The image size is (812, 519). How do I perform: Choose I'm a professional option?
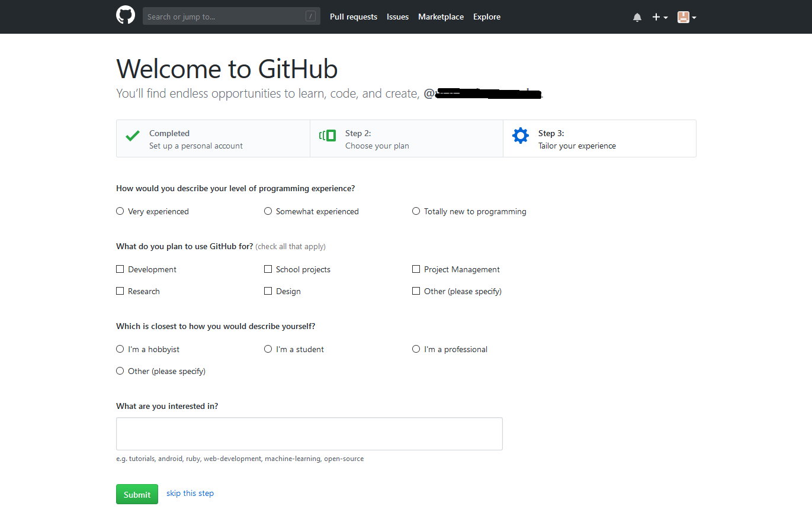416,349
